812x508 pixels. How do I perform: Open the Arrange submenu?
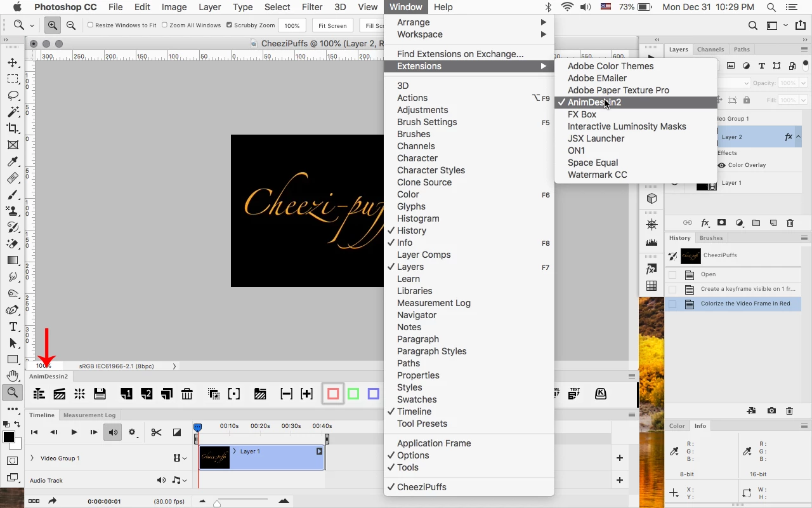(469, 22)
